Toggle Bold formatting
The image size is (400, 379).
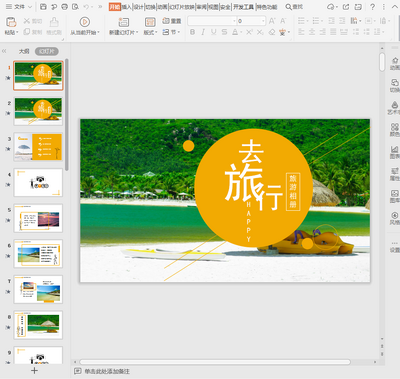tap(192, 32)
